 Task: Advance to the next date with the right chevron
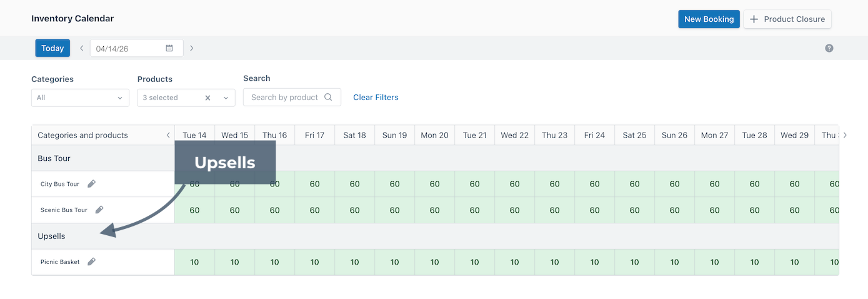click(191, 48)
